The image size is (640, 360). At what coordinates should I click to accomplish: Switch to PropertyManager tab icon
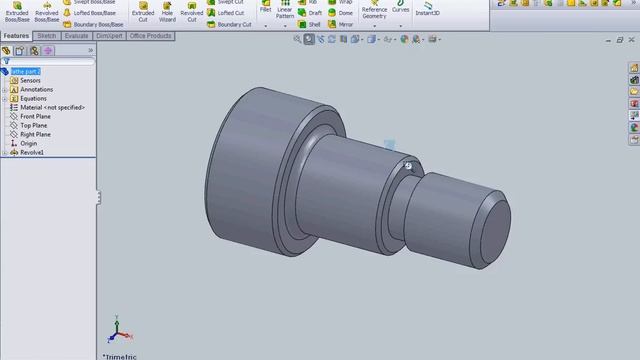pyautogui.click(x=20, y=51)
